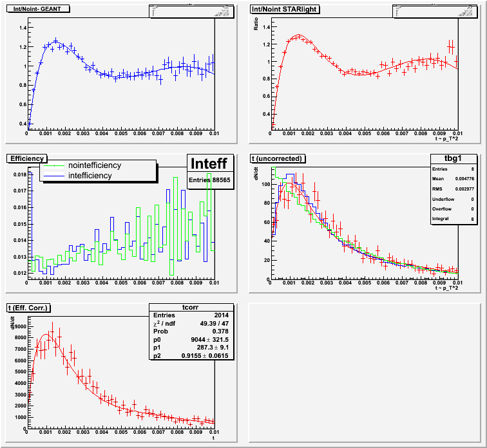The height and width of the screenshot is (448, 487).
Task: Click the 'Int/Noint- GEANT' plot title
Action: pos(37,10)
